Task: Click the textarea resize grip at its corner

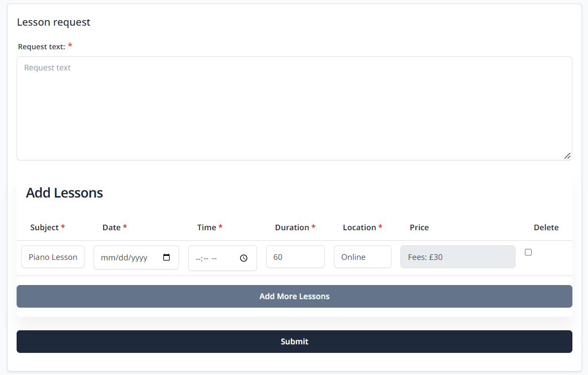Action: [567, 156]
